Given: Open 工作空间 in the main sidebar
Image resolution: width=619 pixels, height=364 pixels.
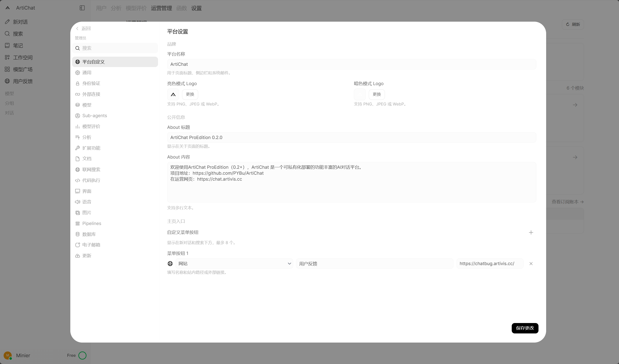Looking at the screenshot, I should click(19, 58).
